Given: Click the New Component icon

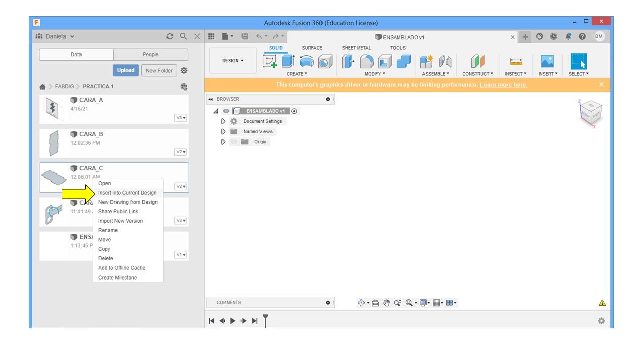Looking at the screenshot, I should pos(426,61).
